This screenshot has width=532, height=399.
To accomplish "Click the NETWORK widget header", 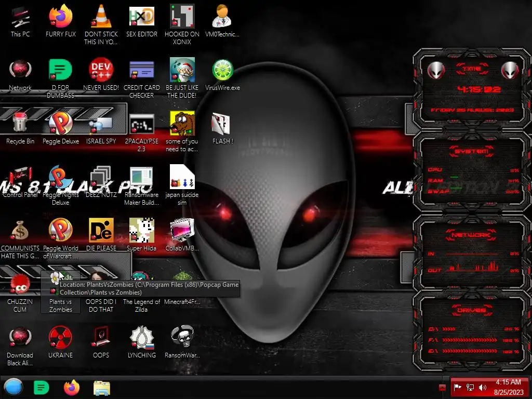I will [471, 235].
